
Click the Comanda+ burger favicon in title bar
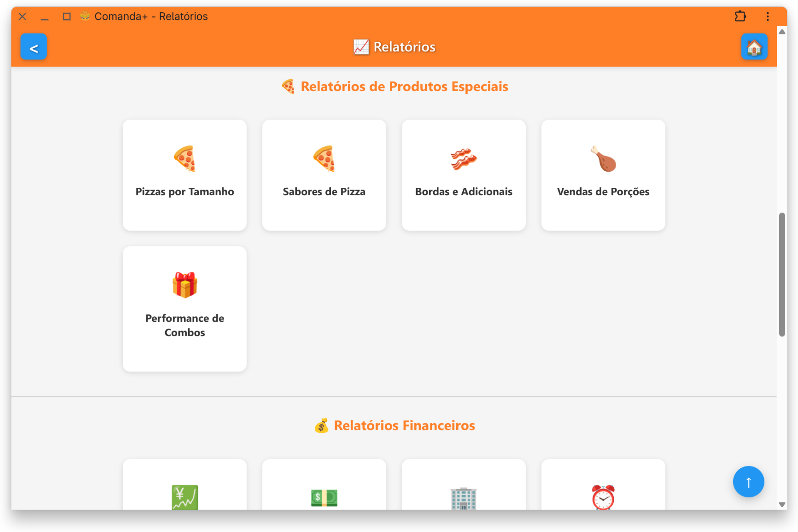tap(84, 16)
